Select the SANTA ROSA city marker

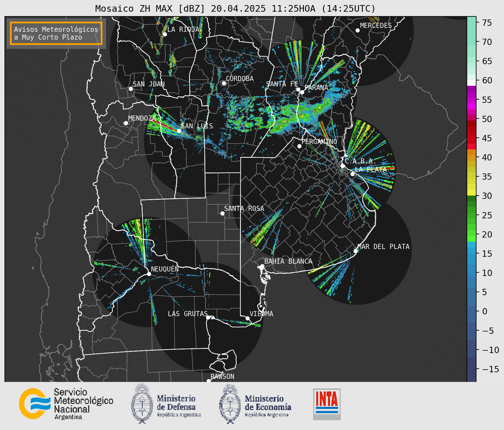click(222, 213)
